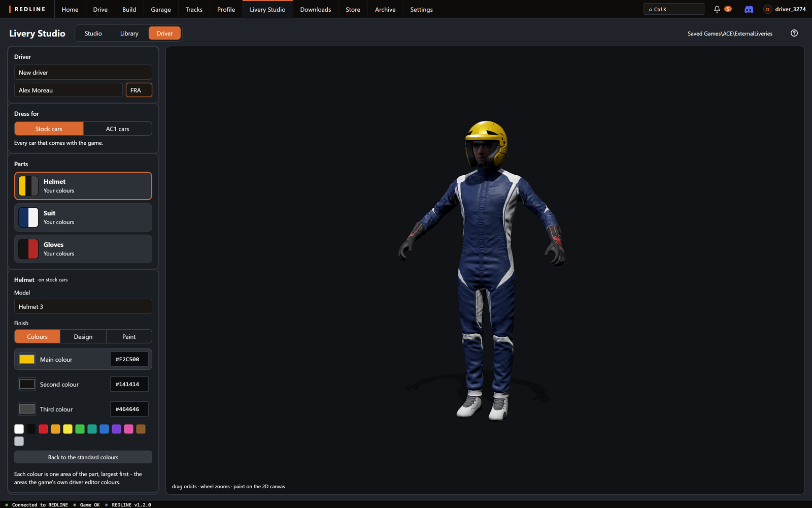Click the Alex Moreau name field
Image resolution: width=812 pixels, height=508 pixels.
(69, 90)
